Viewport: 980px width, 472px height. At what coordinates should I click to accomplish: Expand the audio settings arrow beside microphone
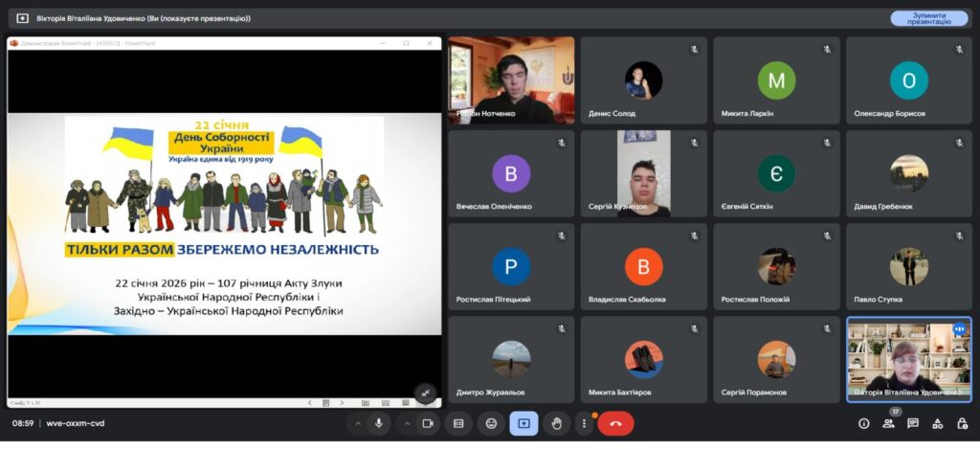[x=358, y=423]
